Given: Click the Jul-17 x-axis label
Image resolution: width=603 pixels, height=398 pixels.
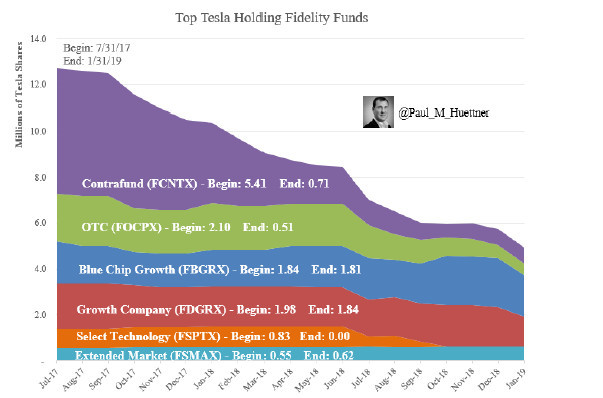Looking at the screenshot, I should tap(49, 377).
